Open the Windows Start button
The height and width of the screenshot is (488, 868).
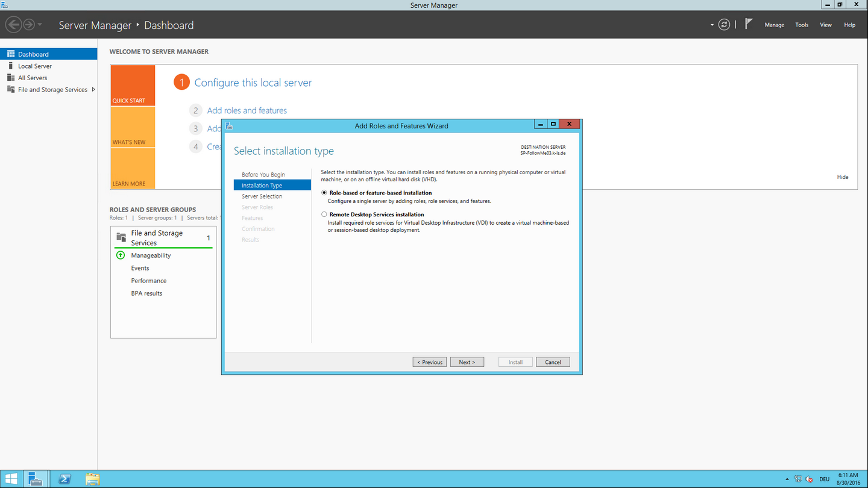click(11, 480)
